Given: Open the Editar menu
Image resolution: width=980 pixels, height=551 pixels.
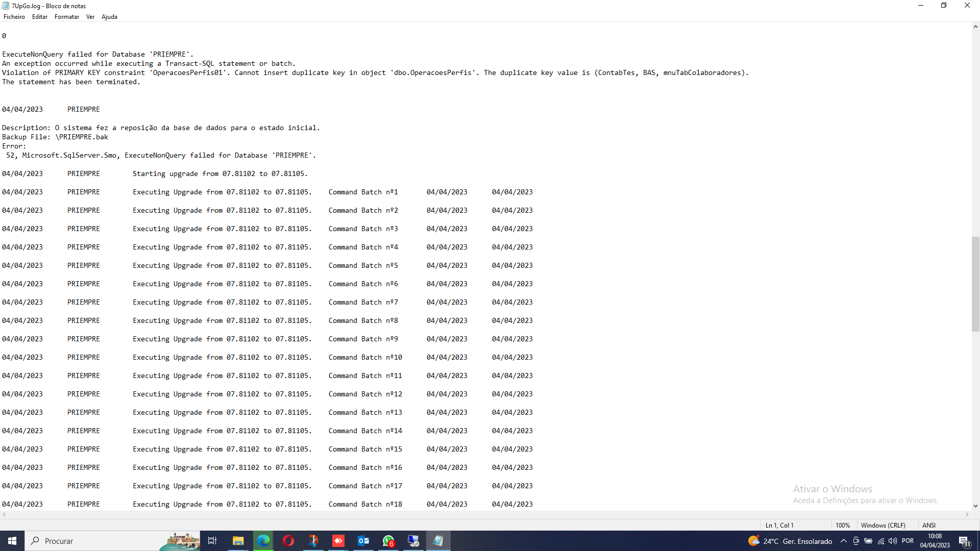Looking at the screenshot, I should (x=39, y=17).
